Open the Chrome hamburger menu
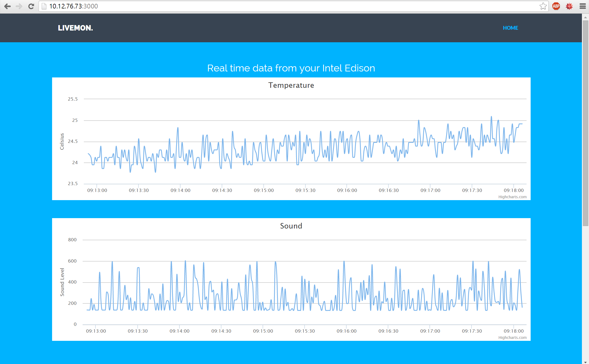Image resolution: width=589 pixels, height=364 pixels. [x=583, y=6]
